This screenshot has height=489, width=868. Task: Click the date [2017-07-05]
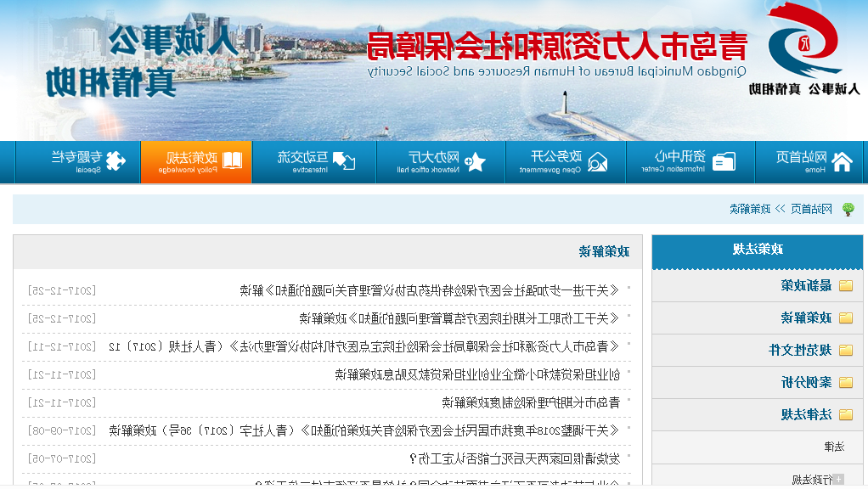click(x=62, y=459)
